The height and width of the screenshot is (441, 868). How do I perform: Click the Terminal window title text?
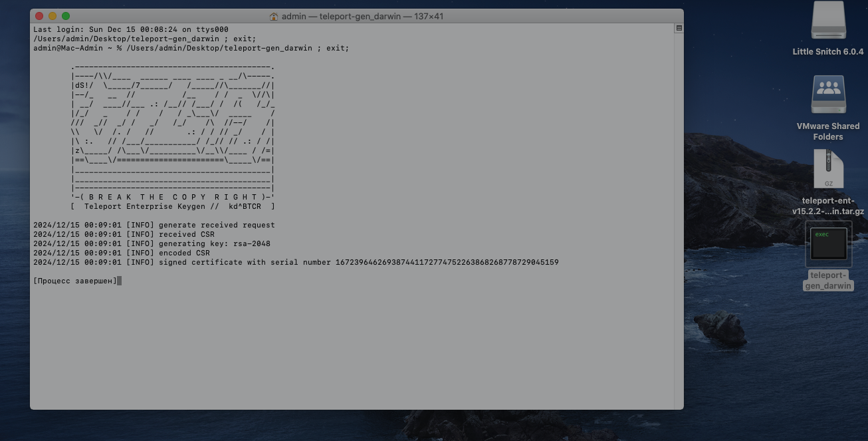tap(362, 16)
